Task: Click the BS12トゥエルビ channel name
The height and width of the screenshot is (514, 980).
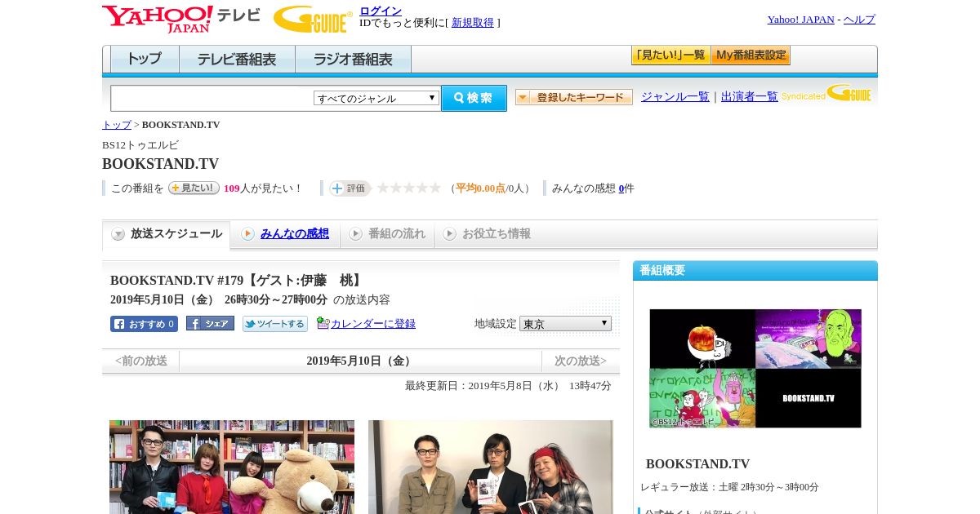Action: (140, 145)
